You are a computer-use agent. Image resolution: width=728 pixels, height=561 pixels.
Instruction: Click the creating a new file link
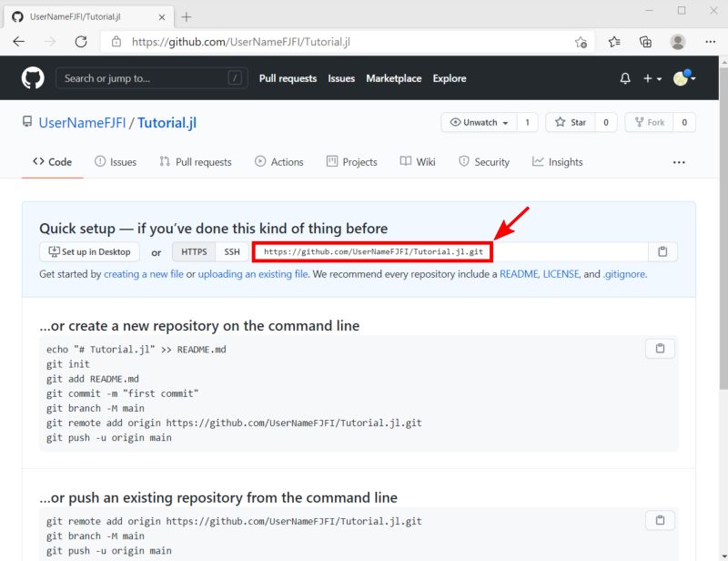click(x=144, y=274)
